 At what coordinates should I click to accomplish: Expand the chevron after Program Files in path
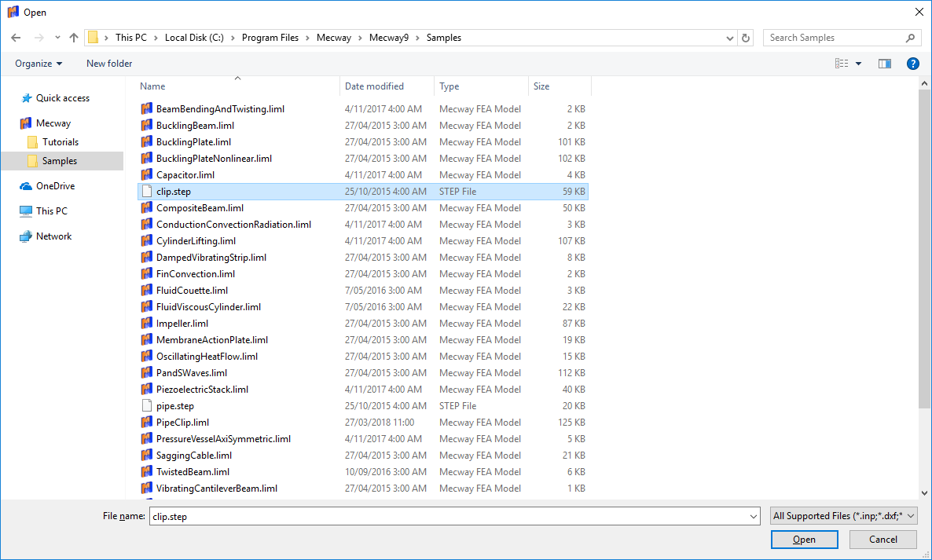point(308,38)
